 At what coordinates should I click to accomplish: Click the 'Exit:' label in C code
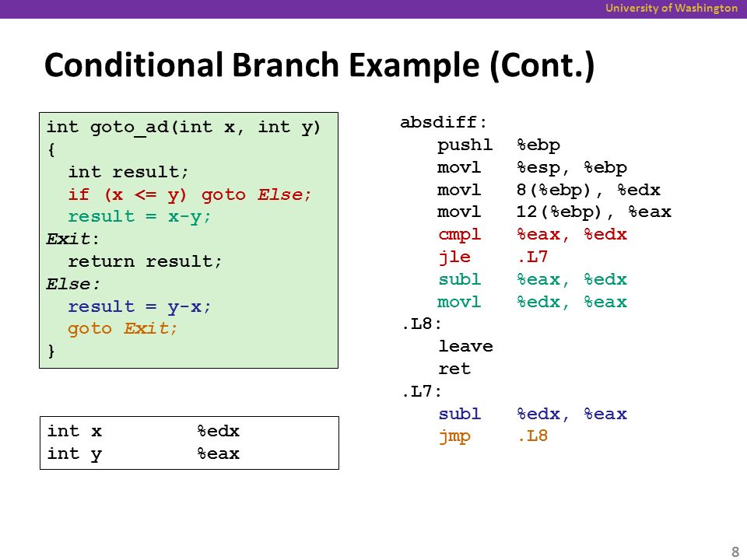[x=73, y=239]
